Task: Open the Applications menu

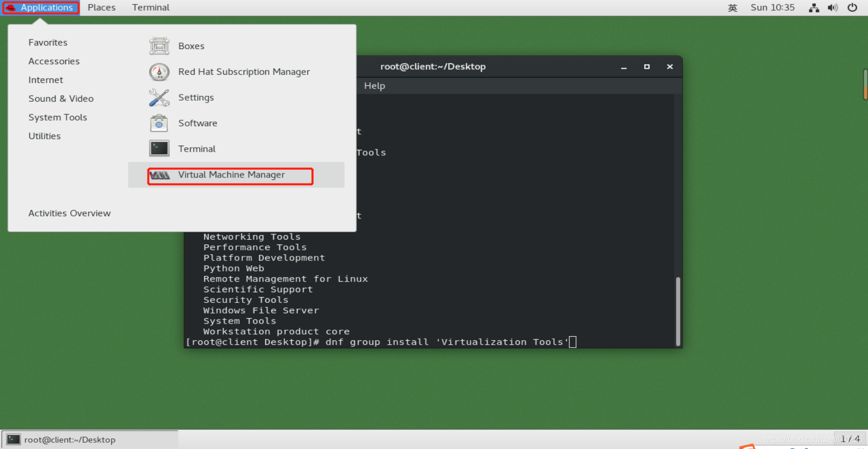Action: click(x=40, y=8)
